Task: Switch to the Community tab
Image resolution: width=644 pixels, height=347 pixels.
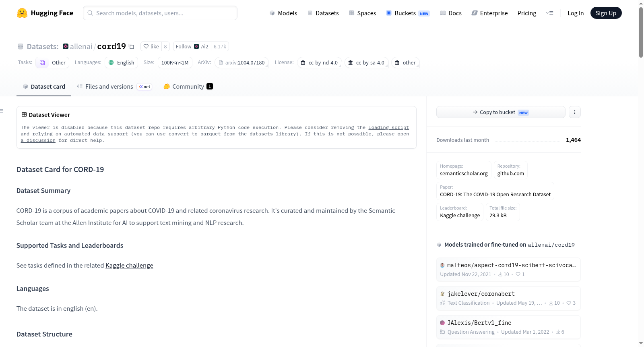Action: (188, 86)
